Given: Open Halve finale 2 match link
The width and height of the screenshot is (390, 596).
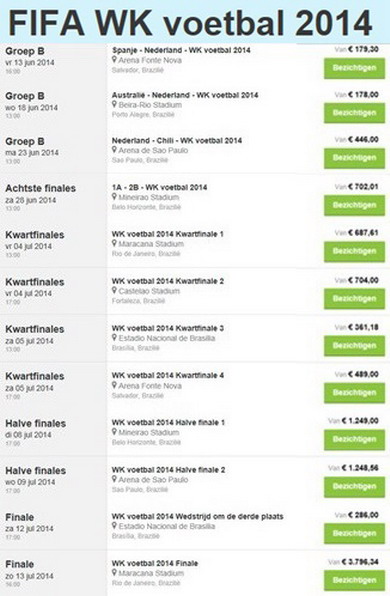Looking at the screenshot, I should 168,470.
